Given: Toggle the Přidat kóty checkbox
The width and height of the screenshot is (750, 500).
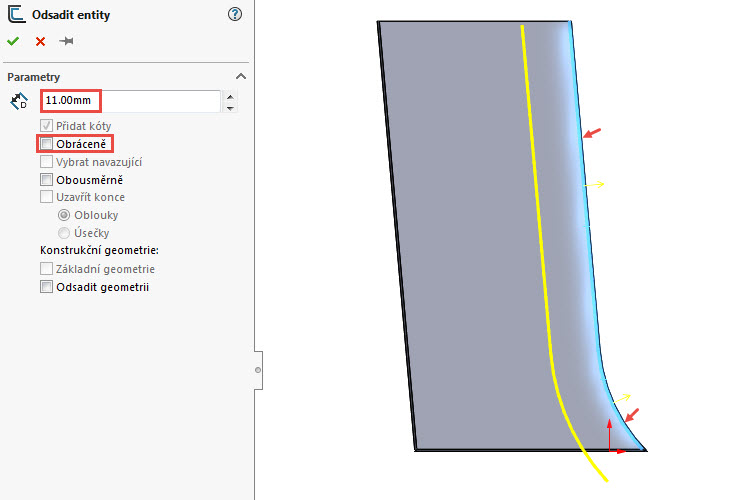Looking at the screenshot, I should tap(46, 126).
